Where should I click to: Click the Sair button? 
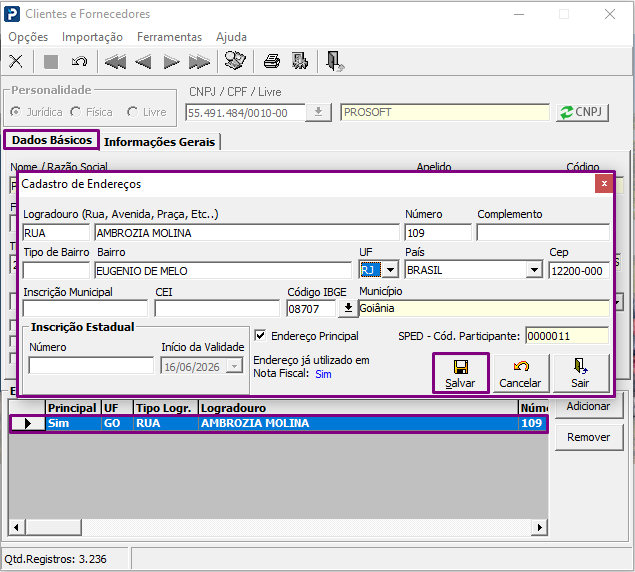580,373
